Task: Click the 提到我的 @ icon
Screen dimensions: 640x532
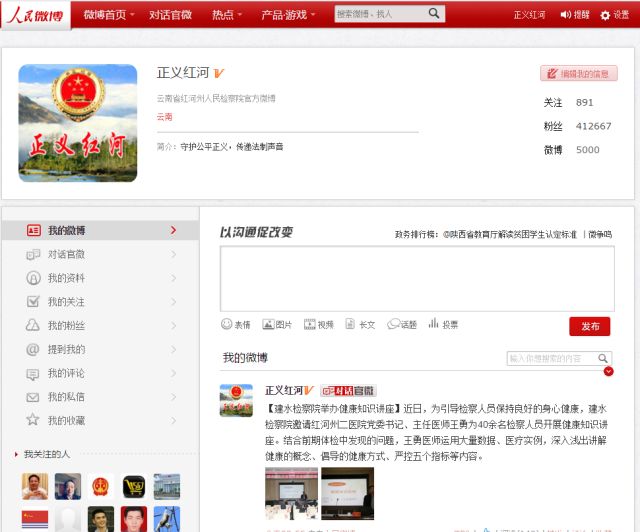Action: [x=33, y=349]
